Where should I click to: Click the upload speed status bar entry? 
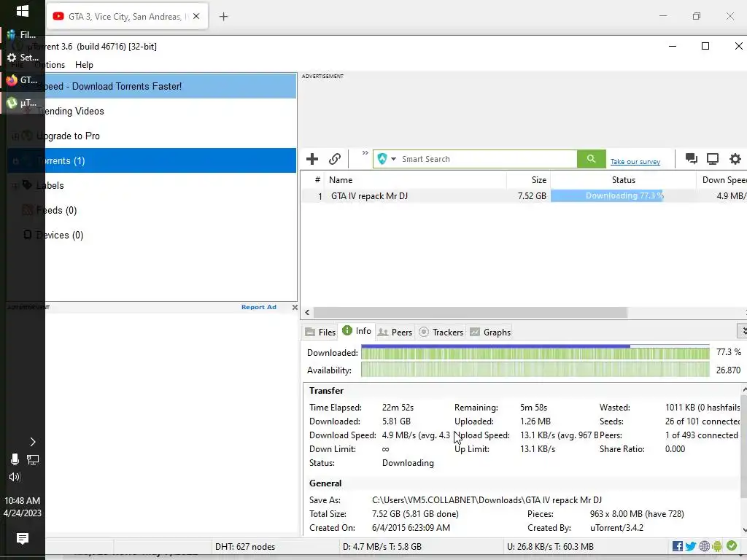(x=550, y=547)
